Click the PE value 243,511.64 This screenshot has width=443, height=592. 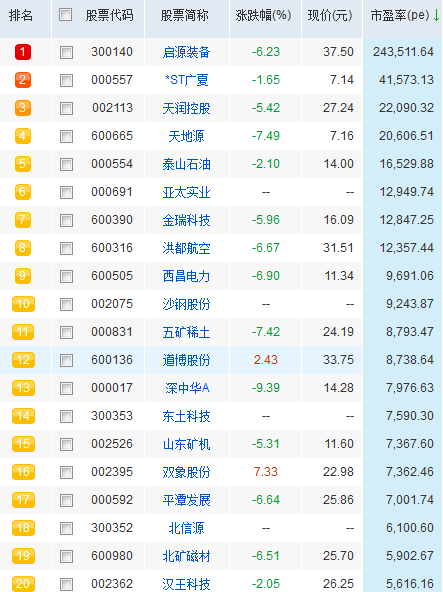pos(403,52)
